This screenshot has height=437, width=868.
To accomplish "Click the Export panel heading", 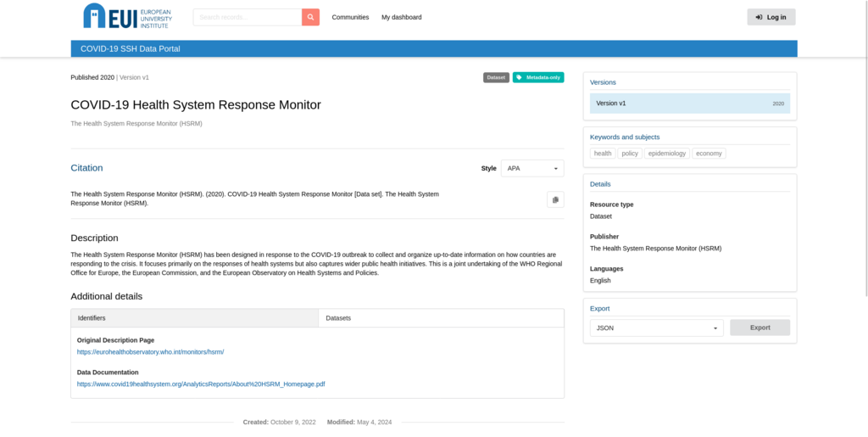I will tap(599, 309).
